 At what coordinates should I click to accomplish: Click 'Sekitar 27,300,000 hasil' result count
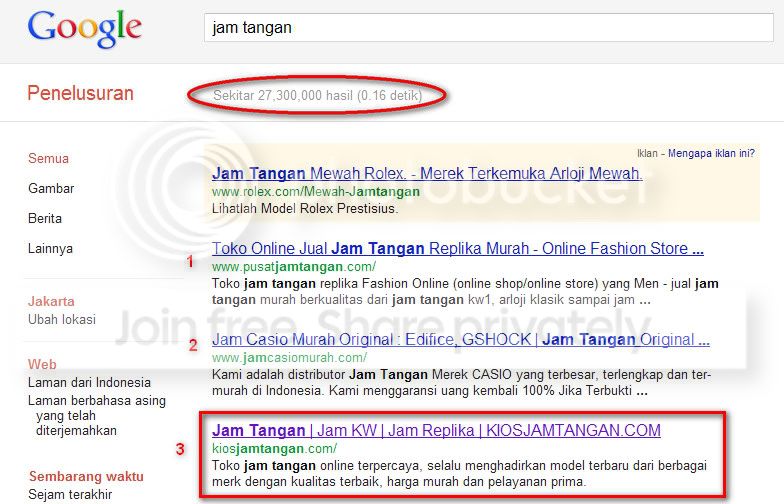coord(283,96)
